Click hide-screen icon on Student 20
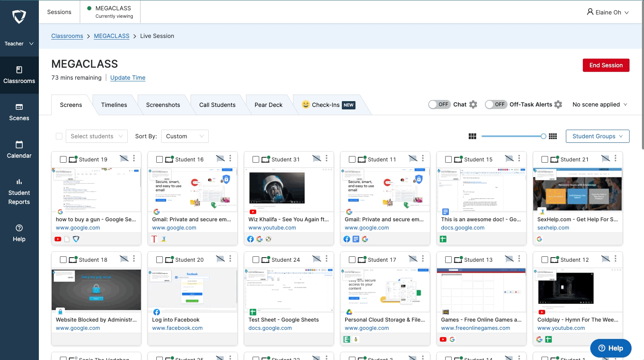Viewport: 644px width, 360px height. coord(220,259)
